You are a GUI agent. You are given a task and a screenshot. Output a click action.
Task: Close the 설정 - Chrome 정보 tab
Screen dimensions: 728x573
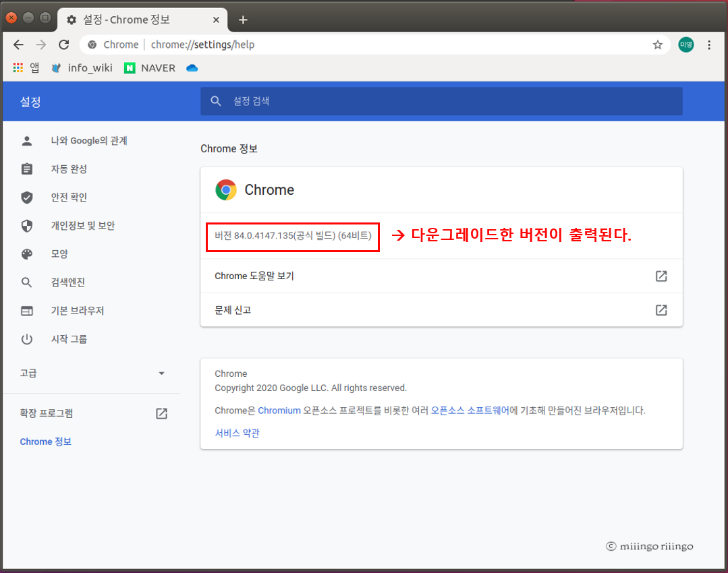[x=216, y=20]
